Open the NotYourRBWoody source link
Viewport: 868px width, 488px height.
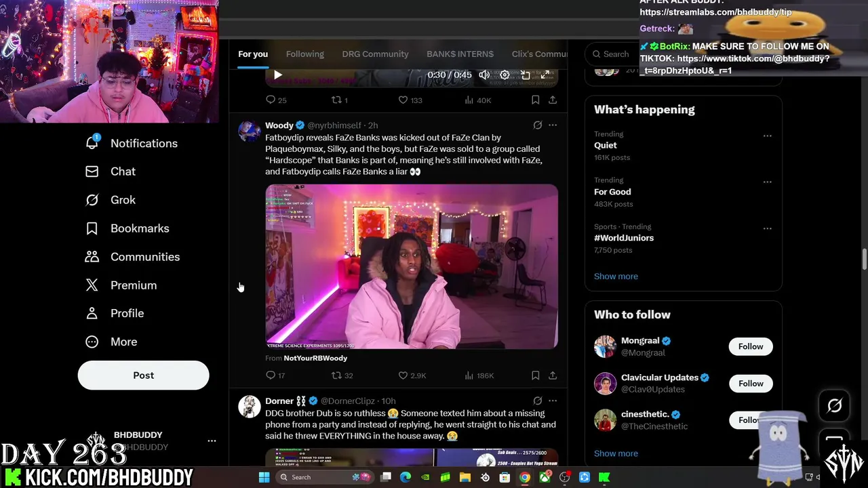pyautogui.click(x=315, y=358)
